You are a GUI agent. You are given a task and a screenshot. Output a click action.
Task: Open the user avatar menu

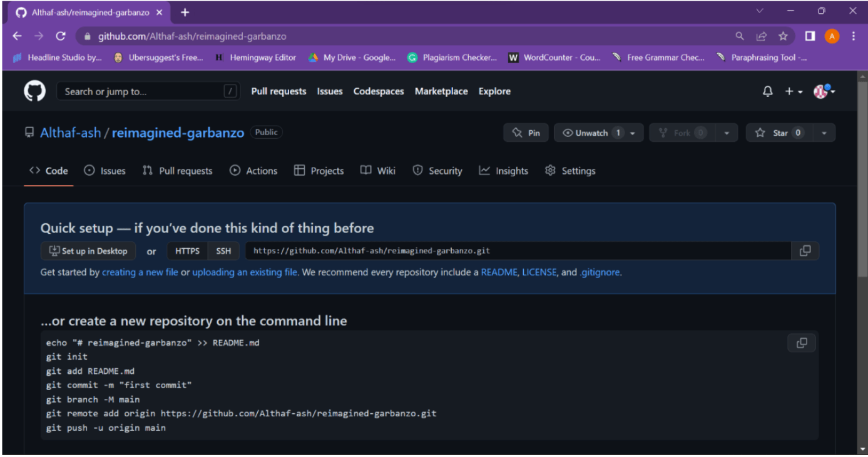(x=824, y=91)
